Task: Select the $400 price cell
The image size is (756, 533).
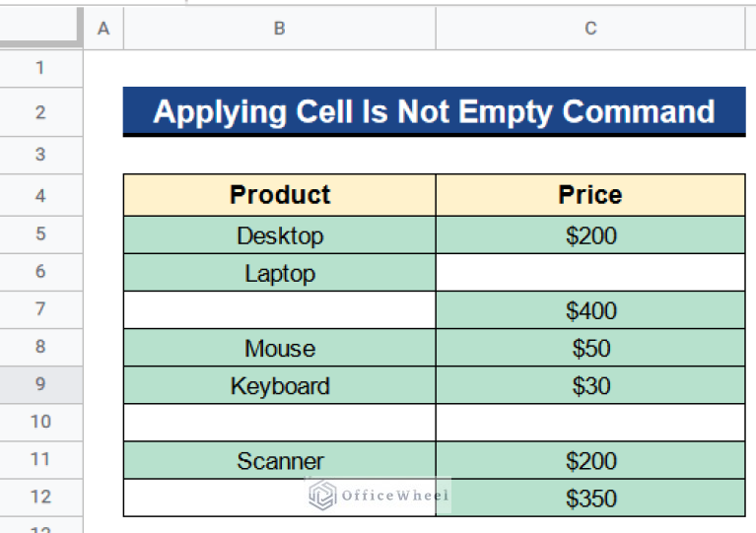Action: click(x=590, y=310)
